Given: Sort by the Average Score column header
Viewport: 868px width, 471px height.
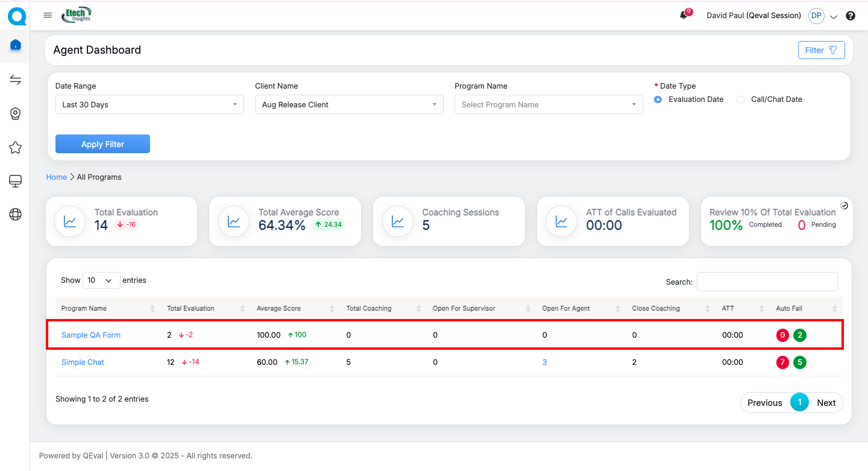Looking at the screenshot, I should click(x=278, y=309).
